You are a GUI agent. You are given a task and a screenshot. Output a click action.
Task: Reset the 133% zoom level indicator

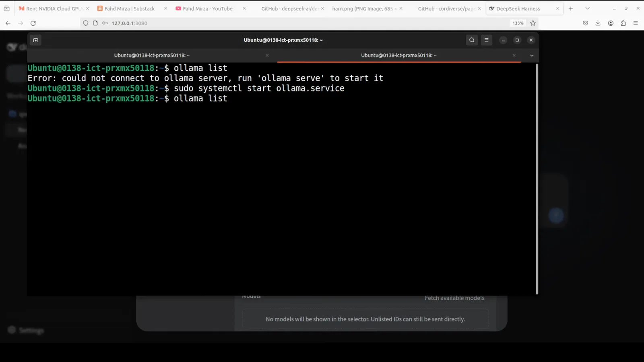click(x=518, y=23)
